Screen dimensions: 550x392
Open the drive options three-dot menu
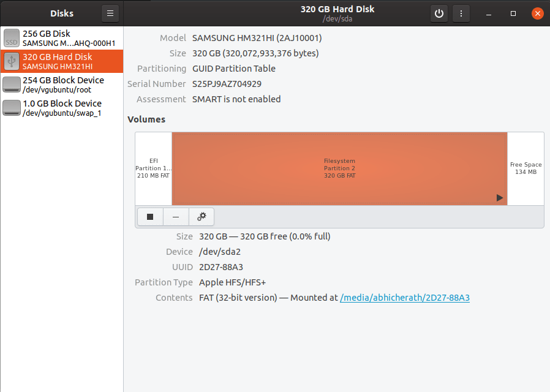tap(461, 13)
